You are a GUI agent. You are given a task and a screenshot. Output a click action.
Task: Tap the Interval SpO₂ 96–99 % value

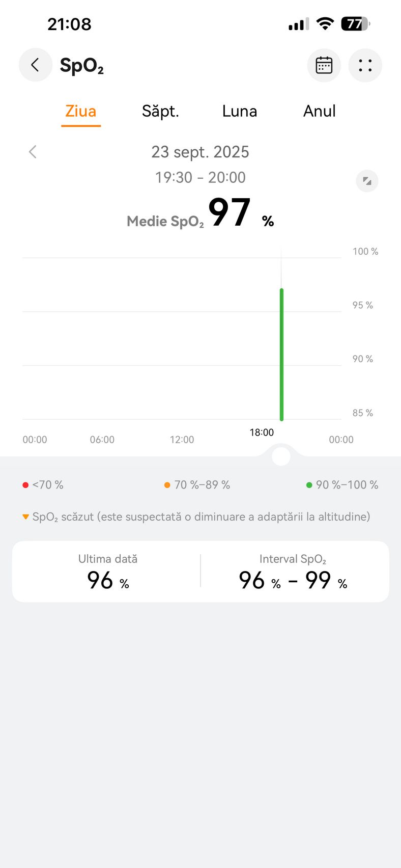pos(293,580)
